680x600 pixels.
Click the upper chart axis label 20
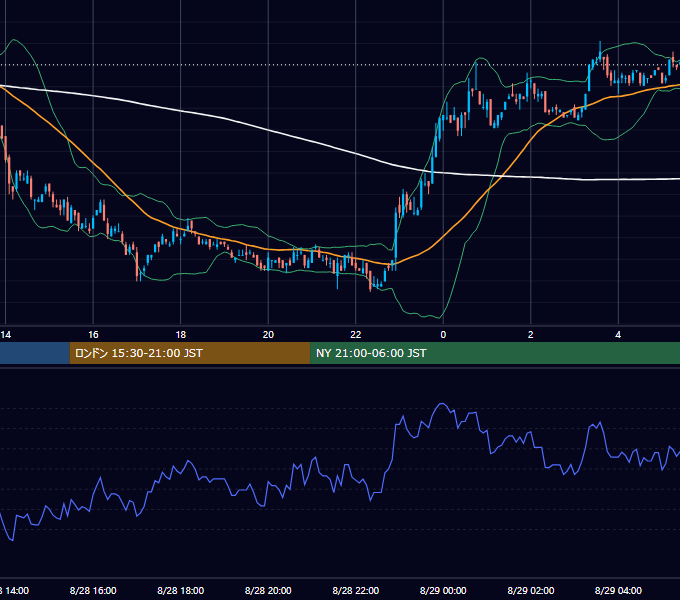[x=268, y=335]
